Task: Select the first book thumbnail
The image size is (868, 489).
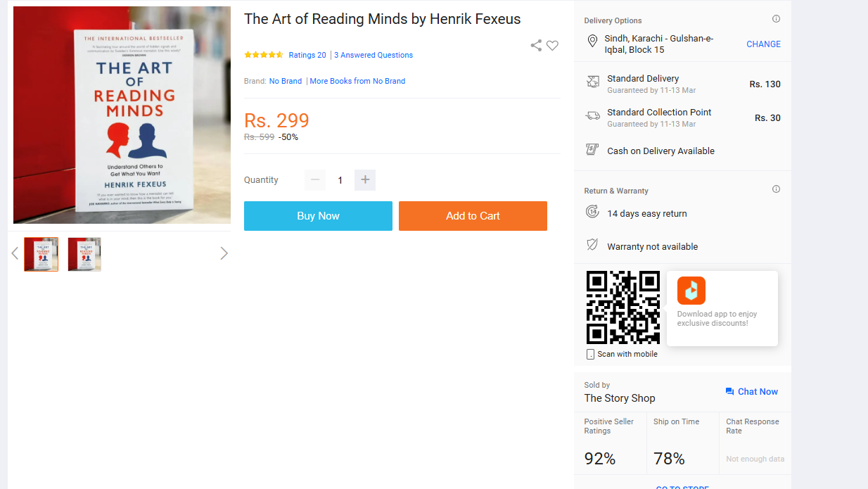Action: (x=42, y=254)
